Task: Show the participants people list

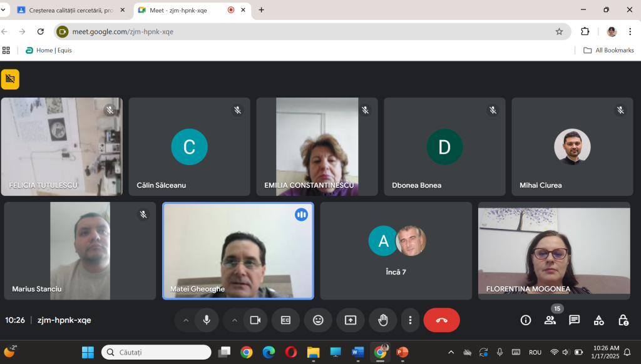Action: click(550, 320)
